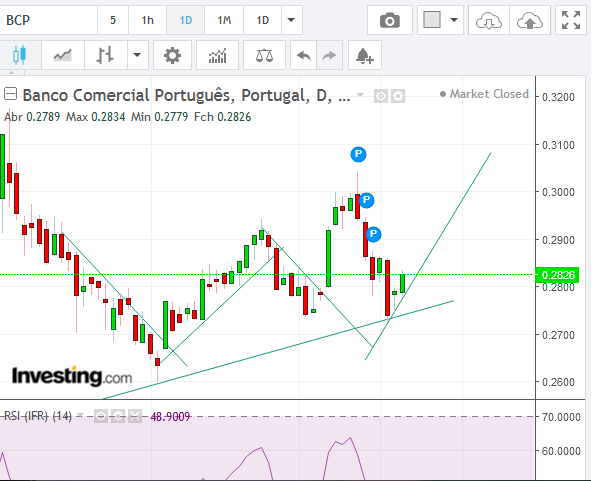Click the lowest P marker near 0.2900
The width and height of the screenshot is (605, 481).
[373, 234]
